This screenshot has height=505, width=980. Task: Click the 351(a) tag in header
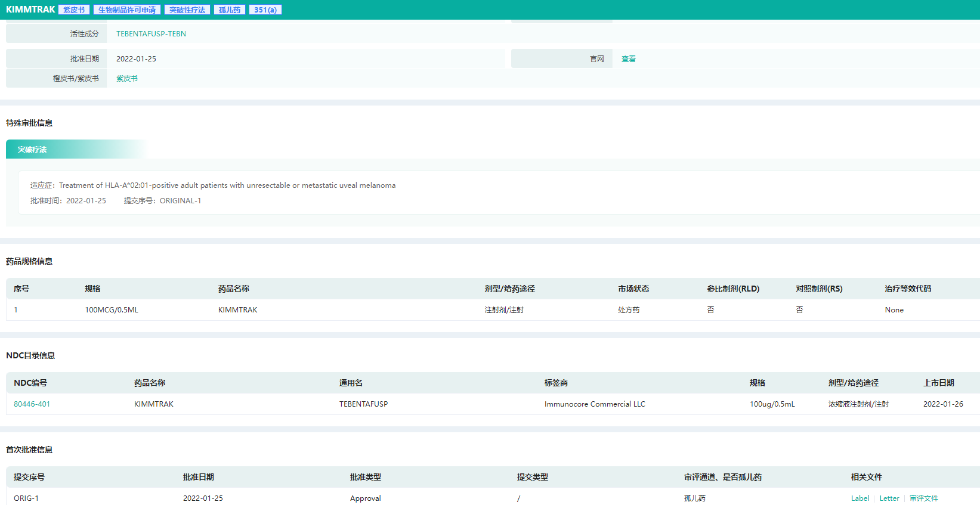pyautogui.click(x=265, y=10)
